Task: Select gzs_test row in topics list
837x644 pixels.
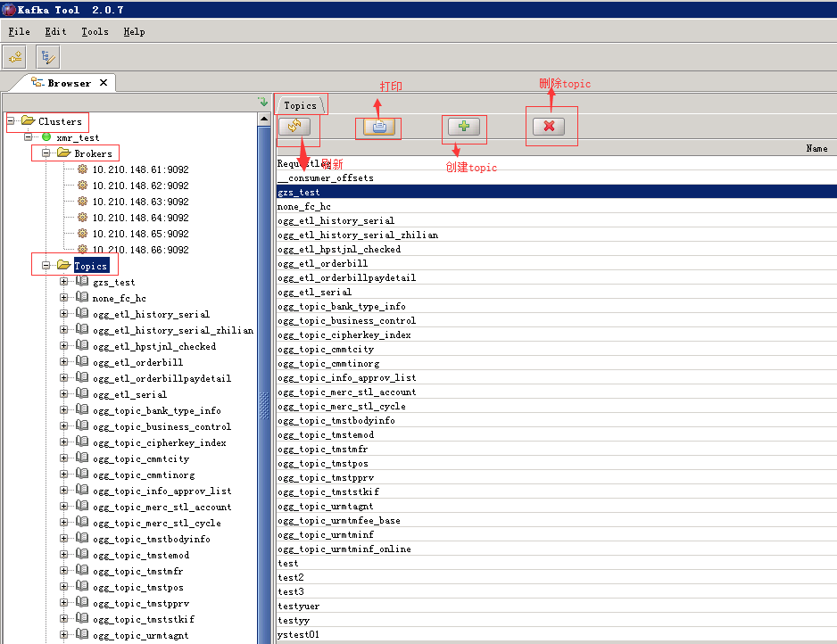Action: pyautogui.click(x=556, y=192)
